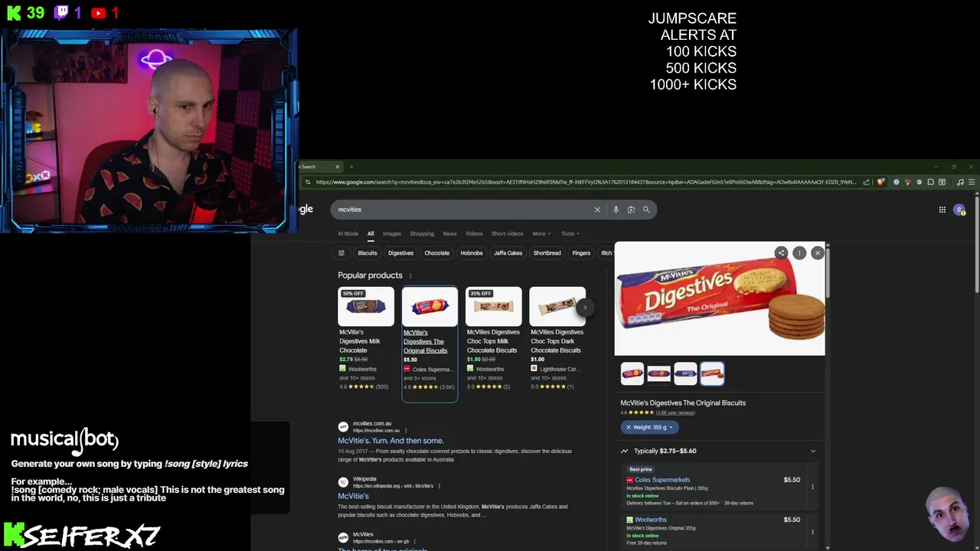Select third product thumbnail in panel
Image resolution: width=980 pixels, height=551 pixels.
[685, 373]
